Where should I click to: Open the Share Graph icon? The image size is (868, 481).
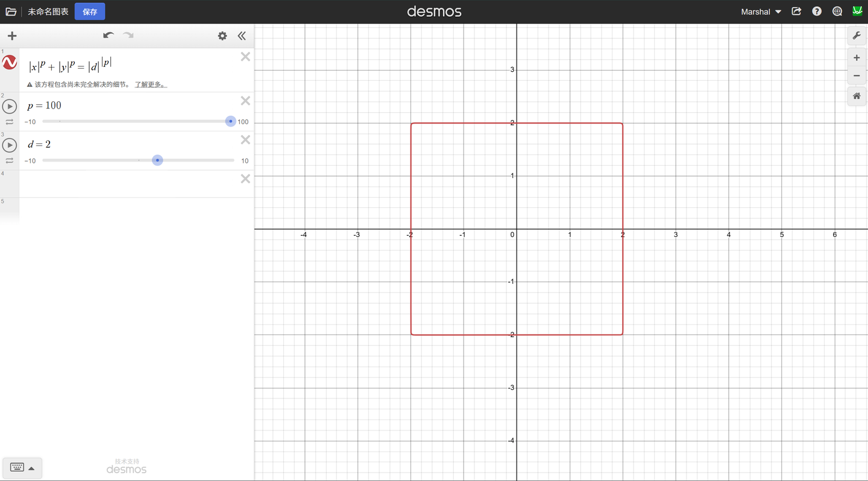click(x=796, y=11)
